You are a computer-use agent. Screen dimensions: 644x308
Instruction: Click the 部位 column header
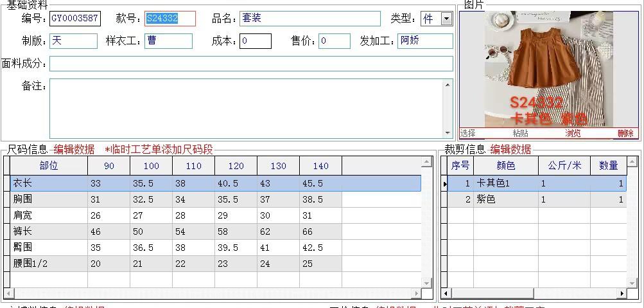(49, 166)
